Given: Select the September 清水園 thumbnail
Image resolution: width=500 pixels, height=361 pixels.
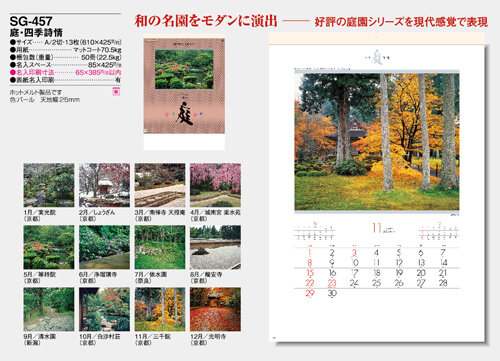Looking at the screenshot, I should tap(49, 309).
